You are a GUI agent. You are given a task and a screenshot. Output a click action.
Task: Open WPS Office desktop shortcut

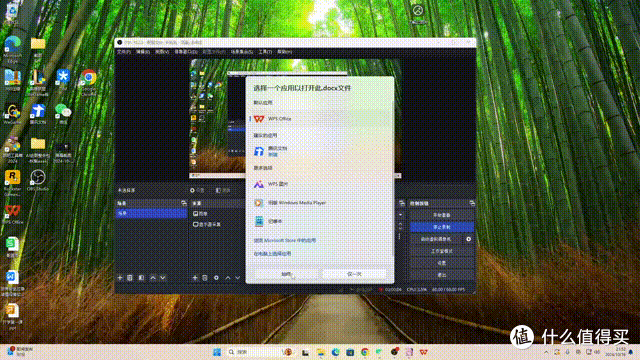(x=13, y=214)
